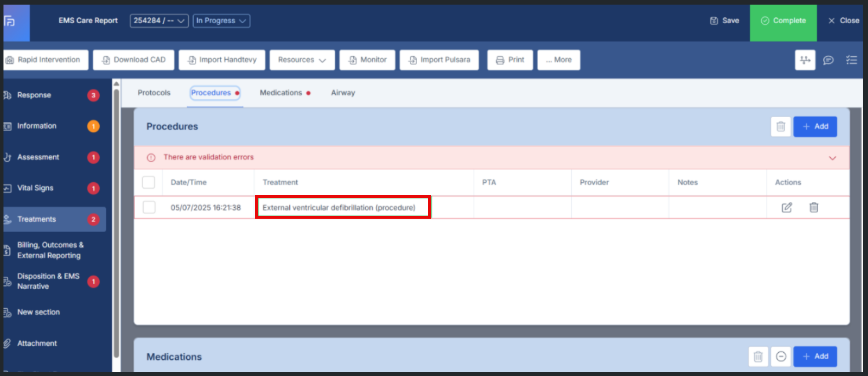Click the hierarchy diagram icon button
The height and width of the screenshot is (376, 868).
pos(805,60)
